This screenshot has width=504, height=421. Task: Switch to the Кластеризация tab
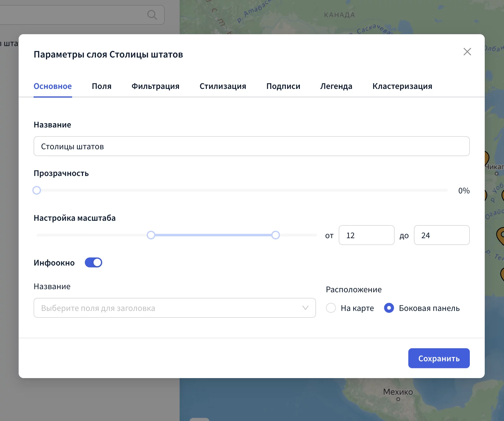[402, 86]
